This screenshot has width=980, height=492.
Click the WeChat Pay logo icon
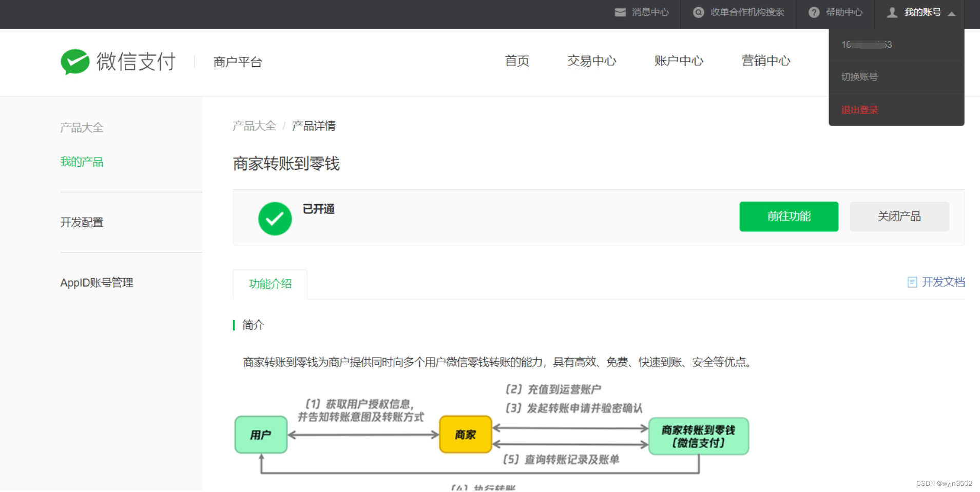click(x=75, y=62)
